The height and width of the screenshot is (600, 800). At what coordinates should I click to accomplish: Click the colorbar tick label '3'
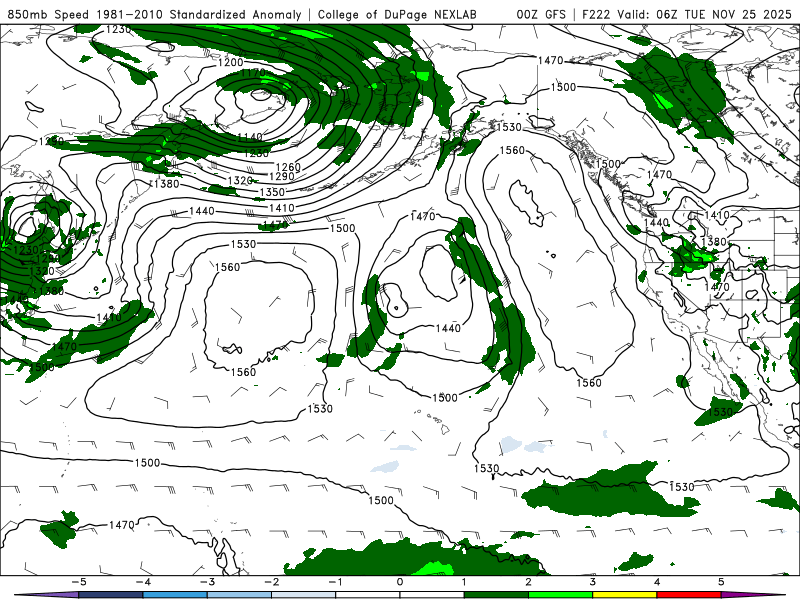pos(592,582)
